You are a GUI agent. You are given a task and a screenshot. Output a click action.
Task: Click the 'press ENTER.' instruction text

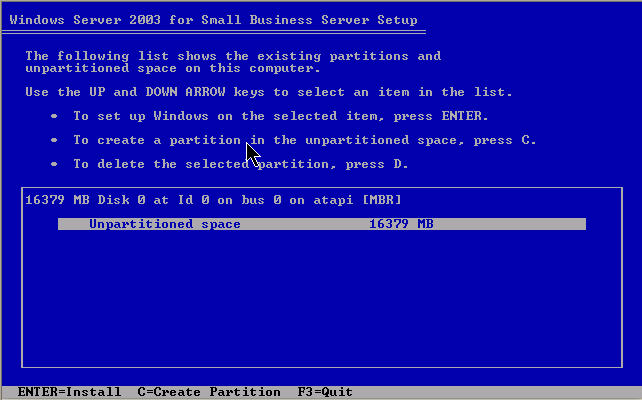pyautogui.click(x=441, y=116)
